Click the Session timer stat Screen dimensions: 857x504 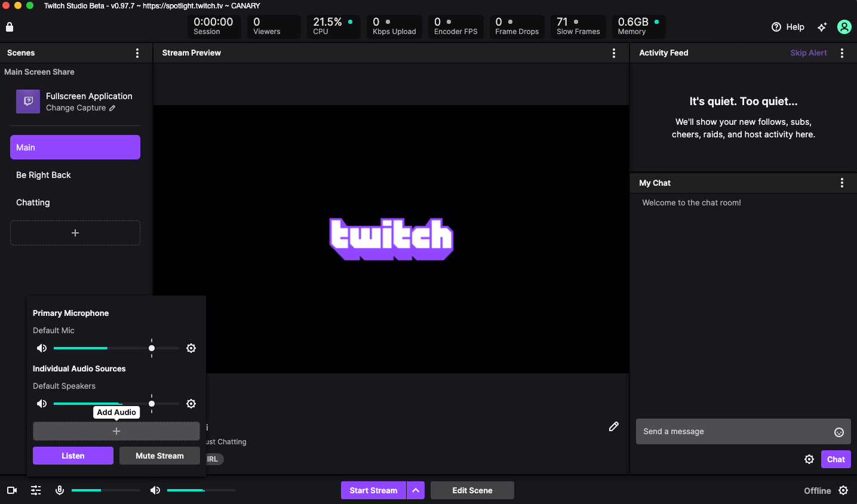pos(214,27)
